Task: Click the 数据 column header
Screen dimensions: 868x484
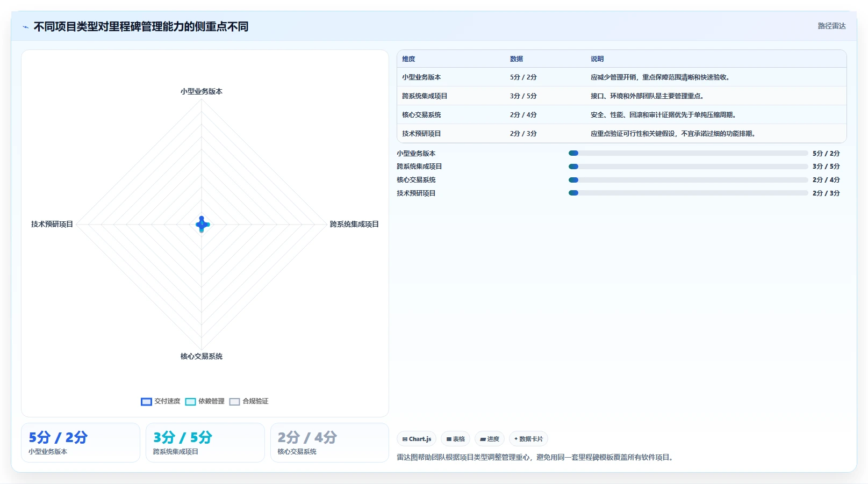Action: 517,59
